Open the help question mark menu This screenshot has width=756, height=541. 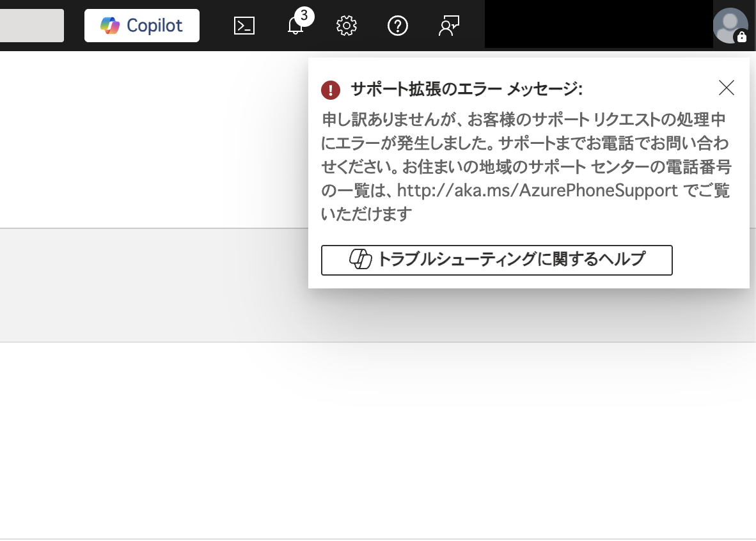[x=397, y=26]
